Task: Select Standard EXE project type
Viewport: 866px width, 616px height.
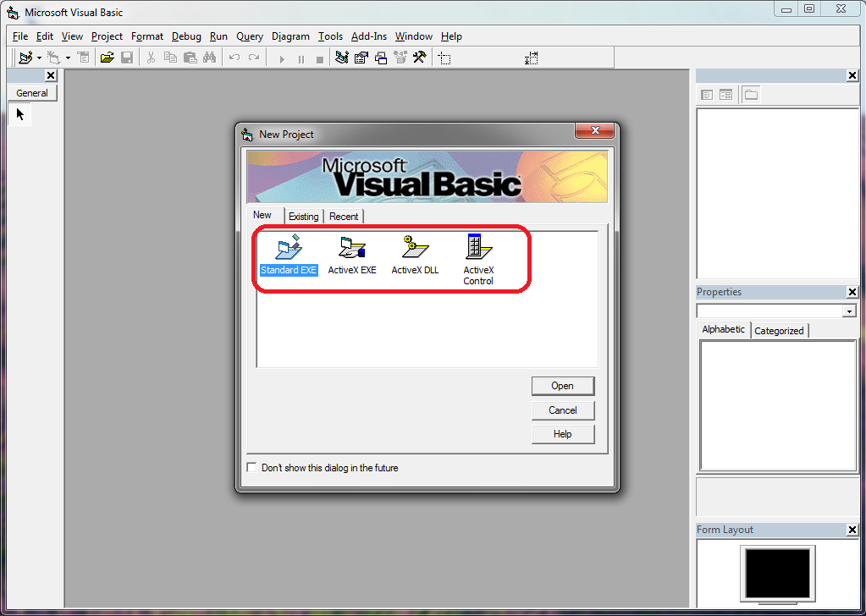Action: tap(289, 255)
